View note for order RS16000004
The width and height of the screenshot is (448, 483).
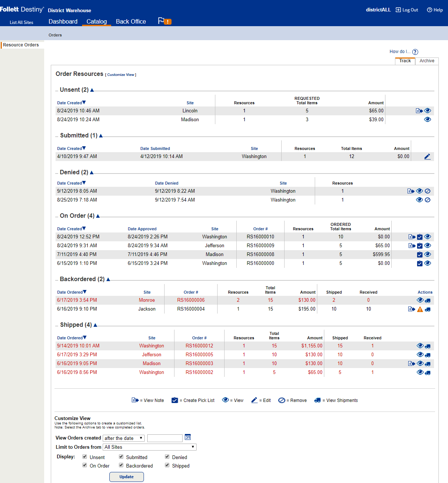(412, 309)
